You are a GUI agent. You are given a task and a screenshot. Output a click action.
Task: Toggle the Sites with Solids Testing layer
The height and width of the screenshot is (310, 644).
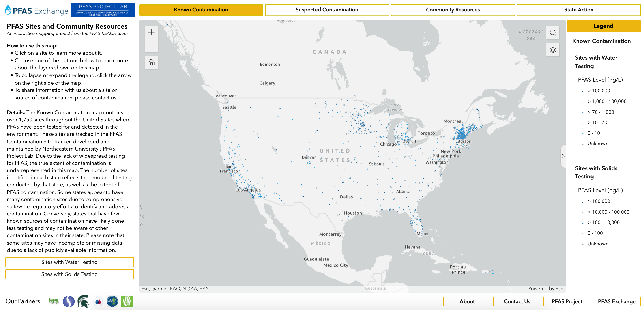point(70,274)
